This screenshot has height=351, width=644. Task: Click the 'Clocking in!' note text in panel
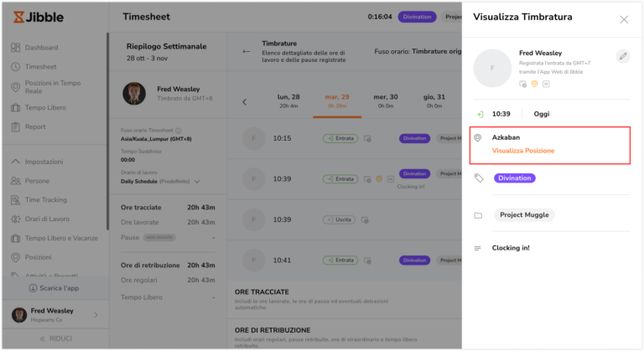click(x=511, y=248)
